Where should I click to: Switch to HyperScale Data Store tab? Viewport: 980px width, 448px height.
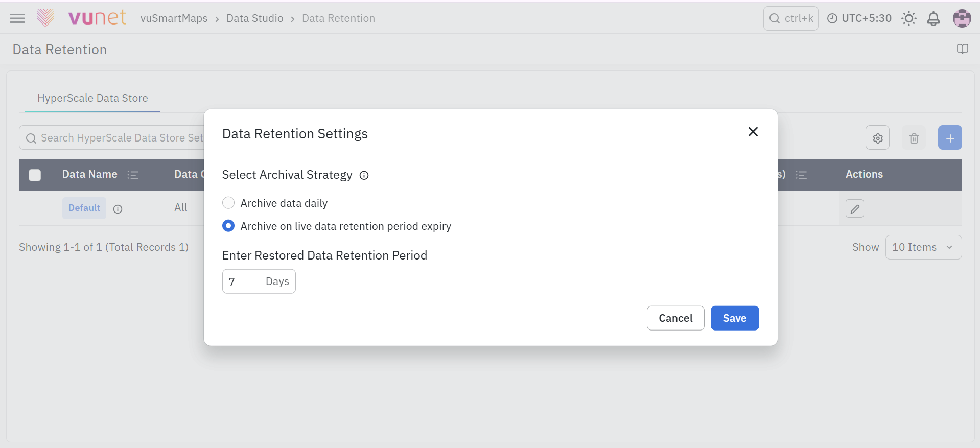[92, 98]
